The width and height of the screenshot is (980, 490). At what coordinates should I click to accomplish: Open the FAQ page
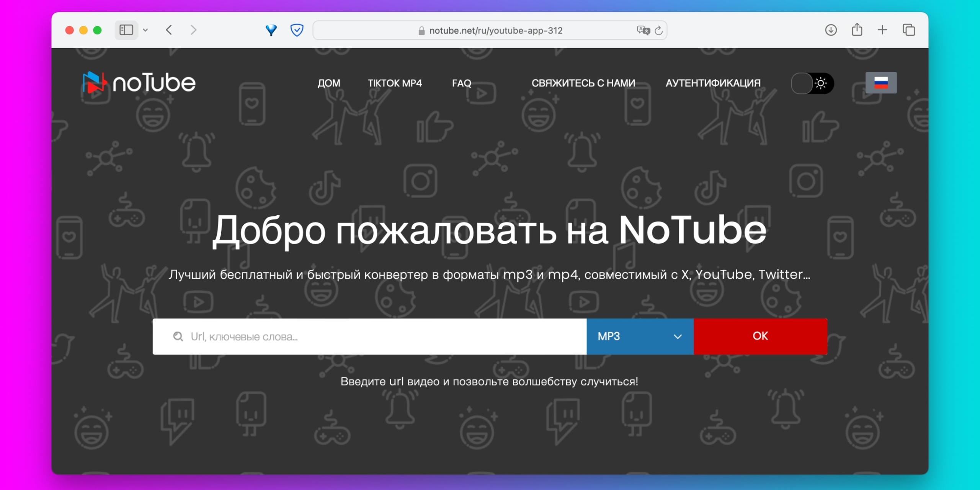coord(461,83)
